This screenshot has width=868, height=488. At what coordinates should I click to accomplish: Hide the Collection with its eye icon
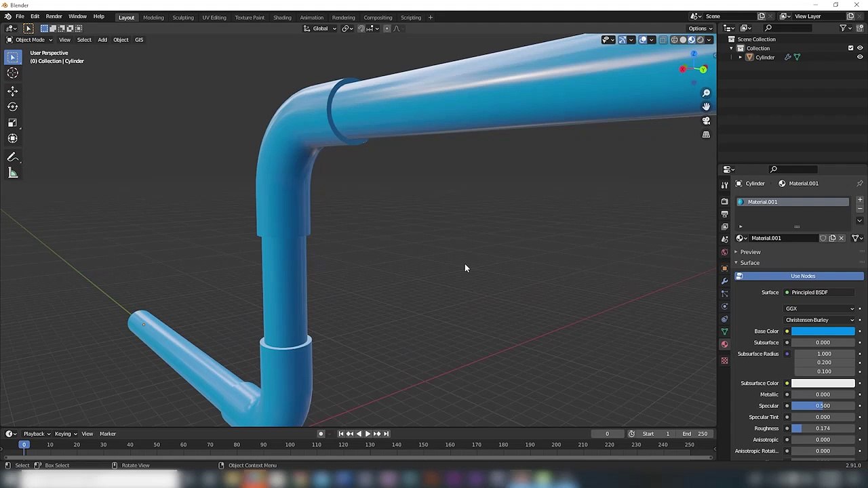[860, 48]
